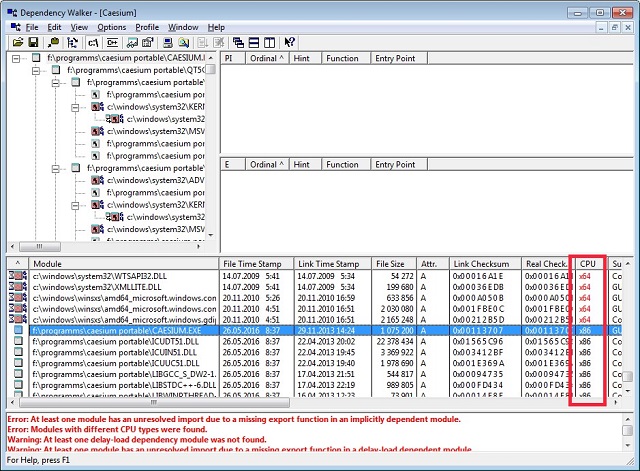Screen dimensions: 640x471
Task: Open the Help menu
Action: coord(216,27)
